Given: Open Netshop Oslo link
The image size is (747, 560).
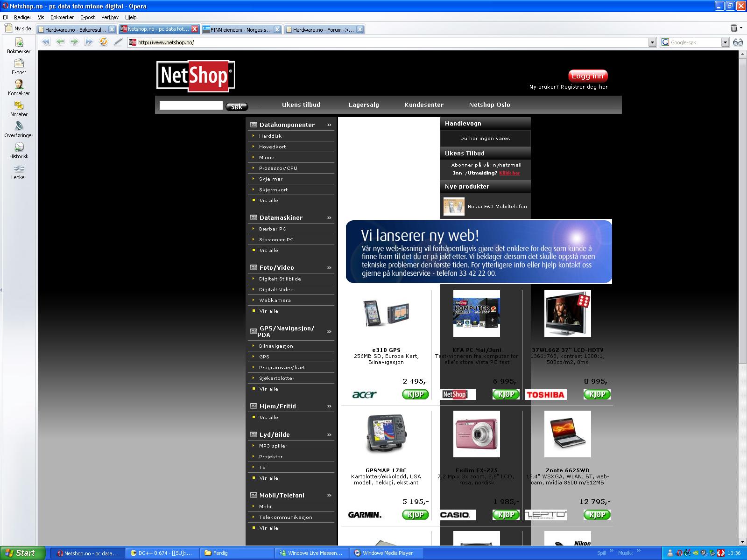Looking at the screenshot, I should pos(489,105).
